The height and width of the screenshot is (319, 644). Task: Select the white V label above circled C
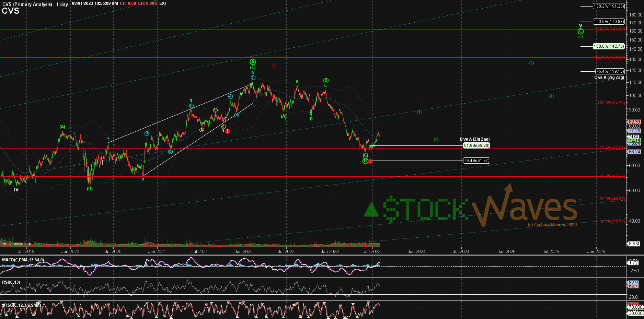click(580, 26)
